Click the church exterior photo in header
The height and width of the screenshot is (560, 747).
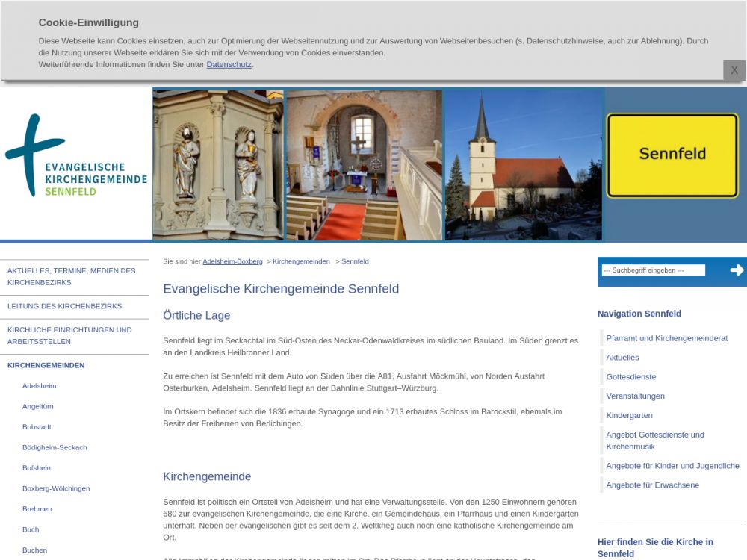(523, 166)
